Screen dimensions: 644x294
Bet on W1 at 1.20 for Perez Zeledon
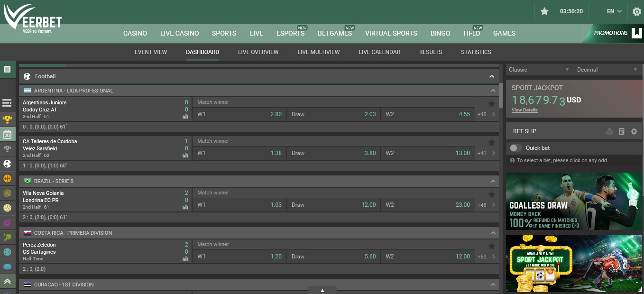pyautogui.click(x=239, y=257)
